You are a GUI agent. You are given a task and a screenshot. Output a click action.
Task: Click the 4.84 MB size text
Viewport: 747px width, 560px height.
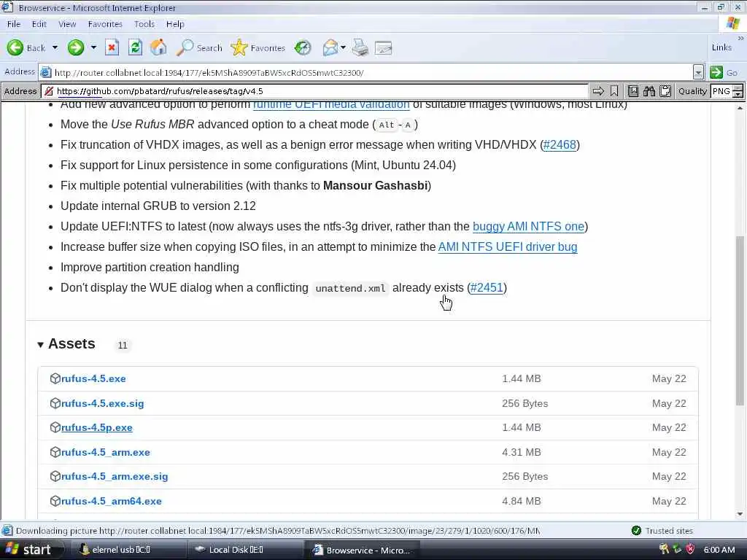click(x=521, y=501)
